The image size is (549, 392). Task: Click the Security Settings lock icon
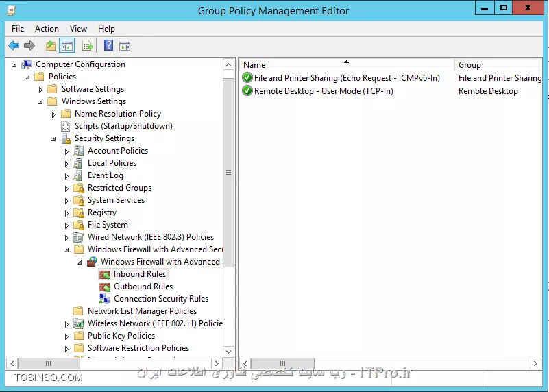pos(66,138)
